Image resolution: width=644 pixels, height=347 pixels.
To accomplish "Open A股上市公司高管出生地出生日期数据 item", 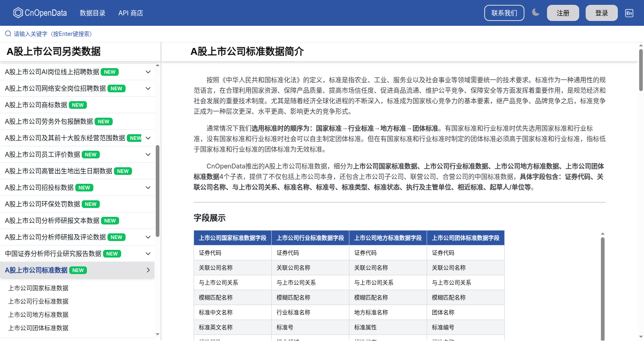I will coord(77,171).
